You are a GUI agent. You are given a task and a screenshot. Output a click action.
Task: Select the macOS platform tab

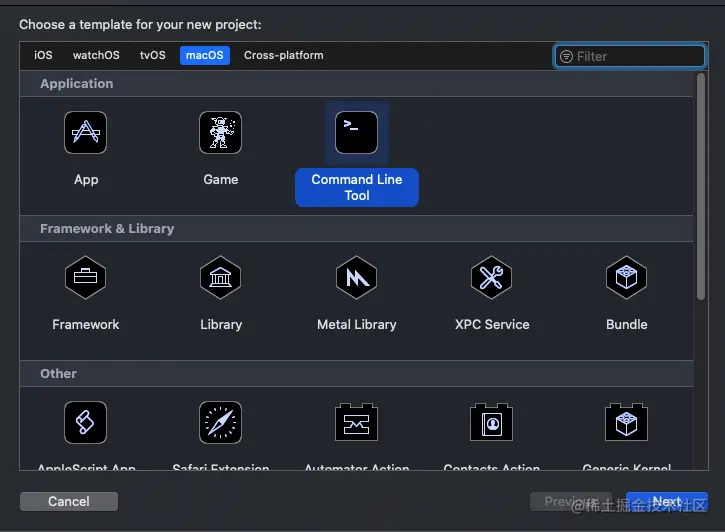(x=205, y=55)
